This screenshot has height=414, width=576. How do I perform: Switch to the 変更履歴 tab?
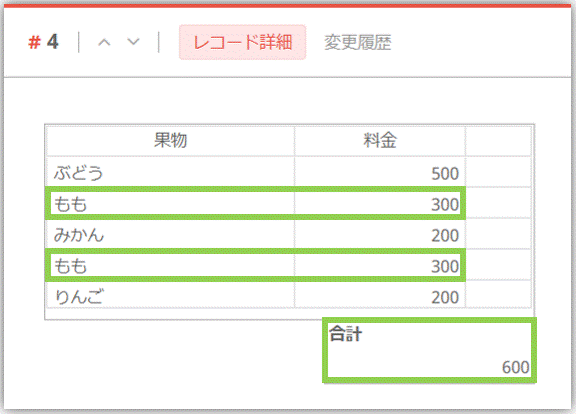[357, 42]
